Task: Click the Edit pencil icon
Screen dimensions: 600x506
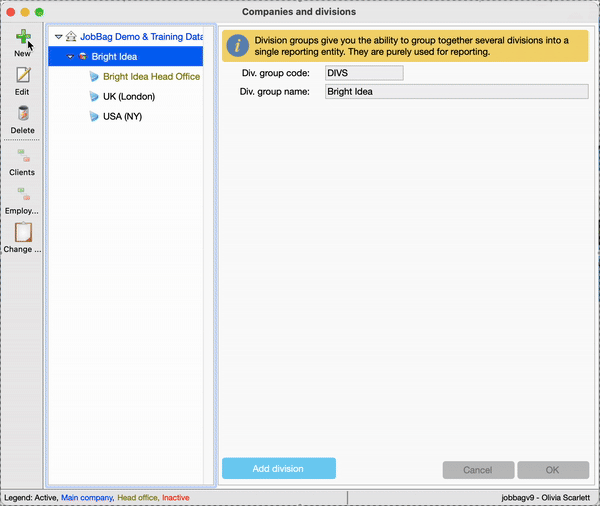Action: click(x=23, y=75)
